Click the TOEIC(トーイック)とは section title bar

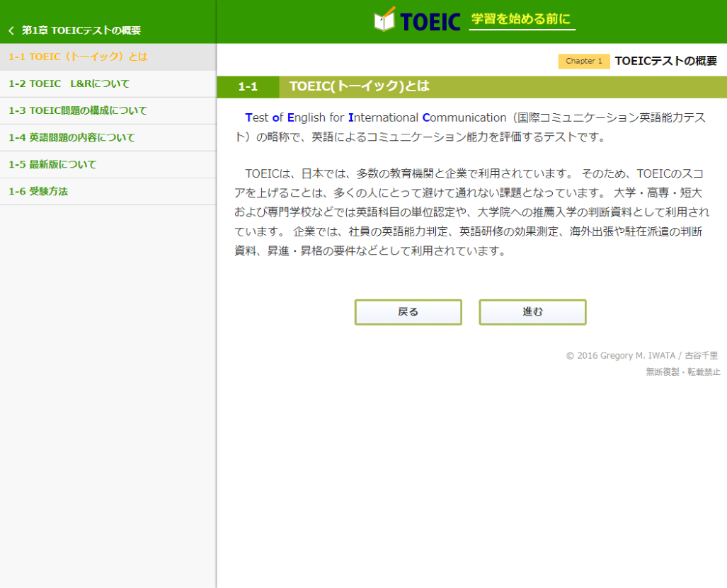(x=359, y=86)
